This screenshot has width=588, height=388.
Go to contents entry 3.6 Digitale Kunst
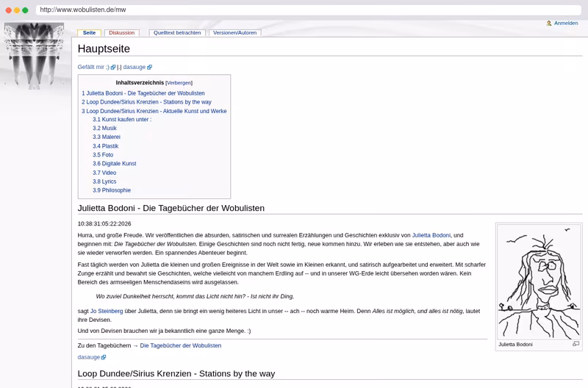[115, 164]
